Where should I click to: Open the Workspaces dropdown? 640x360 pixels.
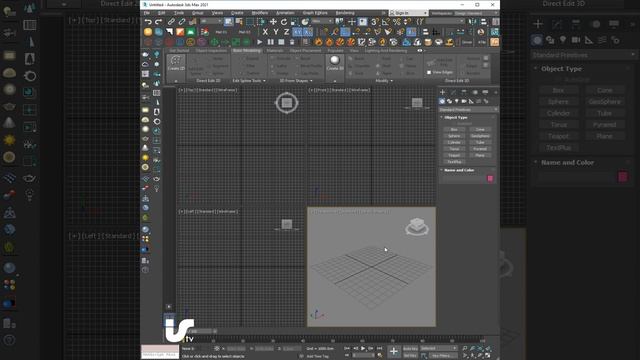click(x=476, y=13)
